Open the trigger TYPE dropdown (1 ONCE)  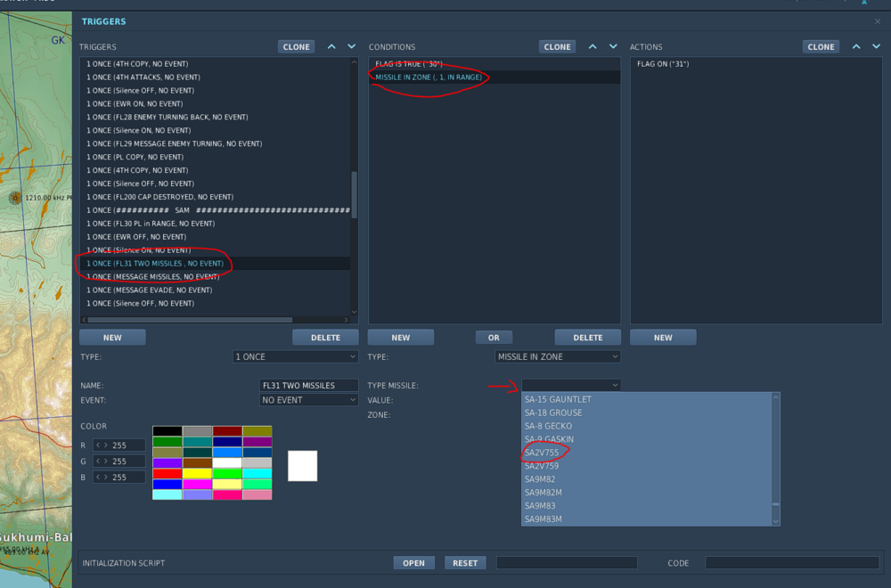pos(296,356)
